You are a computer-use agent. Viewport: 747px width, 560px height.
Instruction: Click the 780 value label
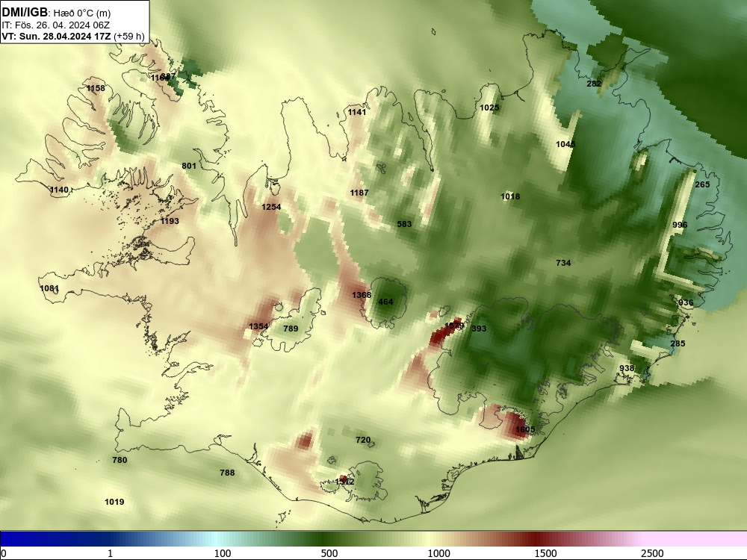[x=120, y=460]
